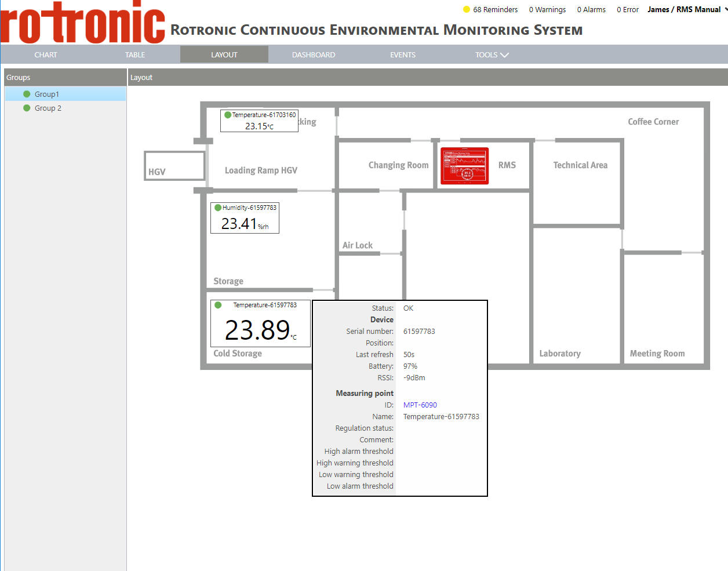Click the Changing Room label
The height and width of the screenshot is (571, 728).
[x=398, y=165]
